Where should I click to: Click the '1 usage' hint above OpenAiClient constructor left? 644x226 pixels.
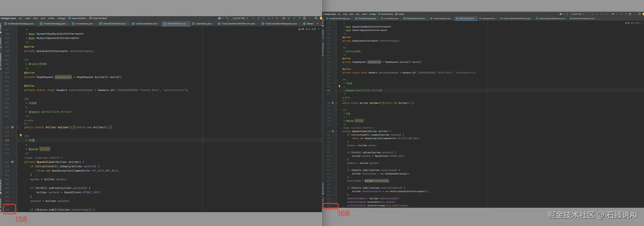tap(28, 158)
